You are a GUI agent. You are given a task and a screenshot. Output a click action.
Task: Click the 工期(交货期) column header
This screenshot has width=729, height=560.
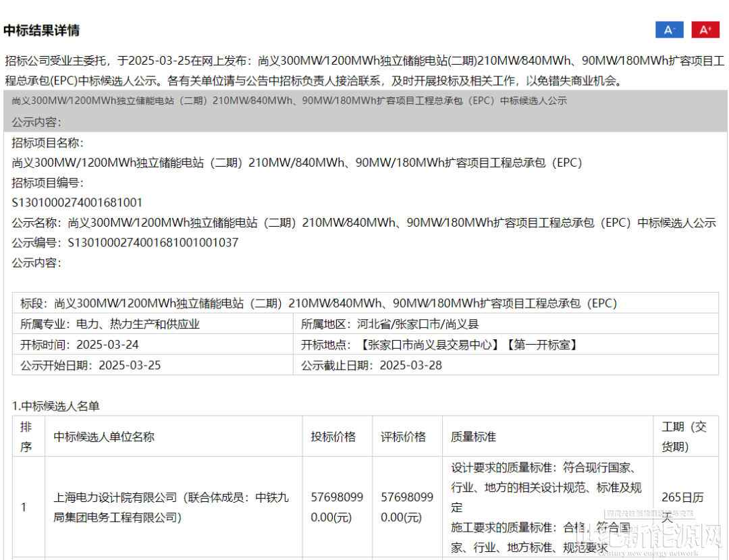pos(686,437)
